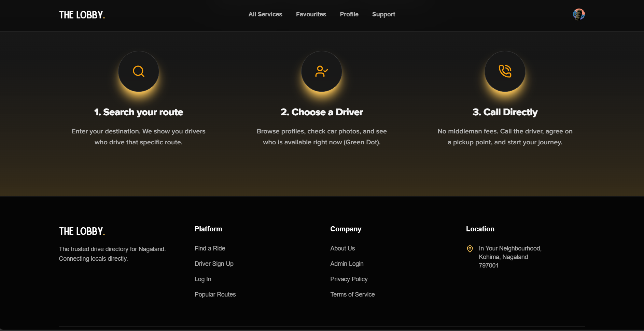Go to Favourites in navigation
This screenshot has height=331, width=644.
click(x=311, y=14)
